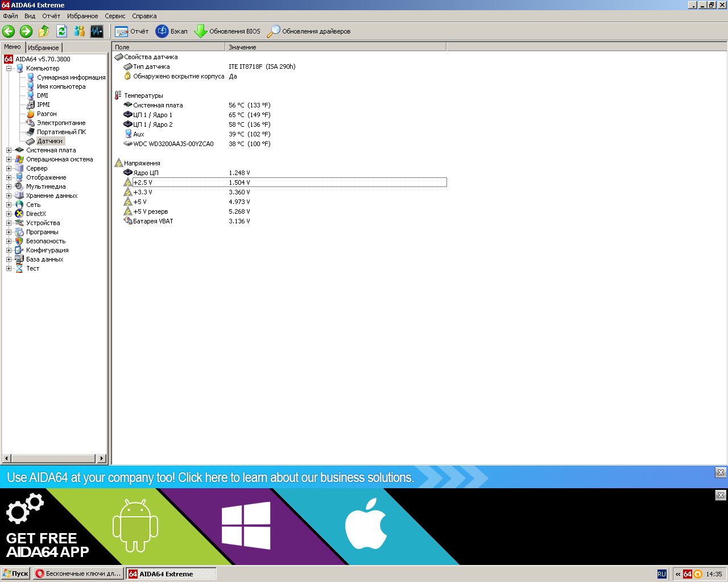Screen dimensions: 728x582
Task: Select Суммарная информация in tree
Action: pyautogui.click(x=71, y=77)
